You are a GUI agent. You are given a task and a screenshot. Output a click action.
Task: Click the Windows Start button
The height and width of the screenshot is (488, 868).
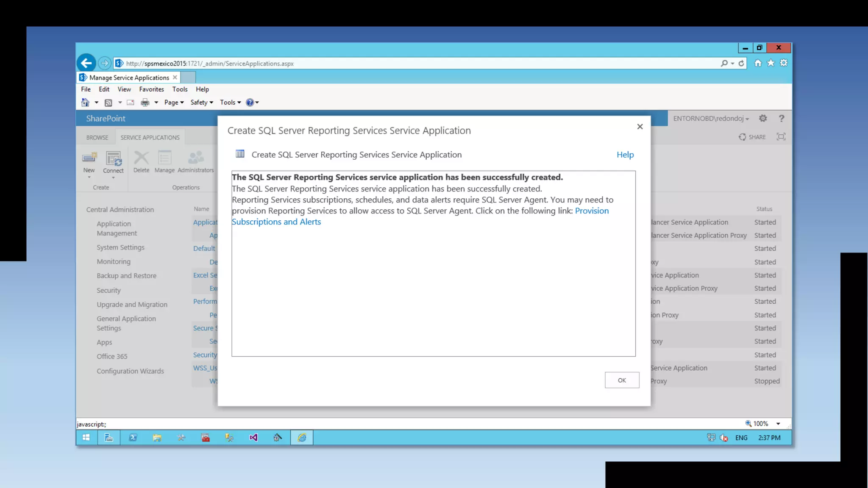[x=86, y=438]
